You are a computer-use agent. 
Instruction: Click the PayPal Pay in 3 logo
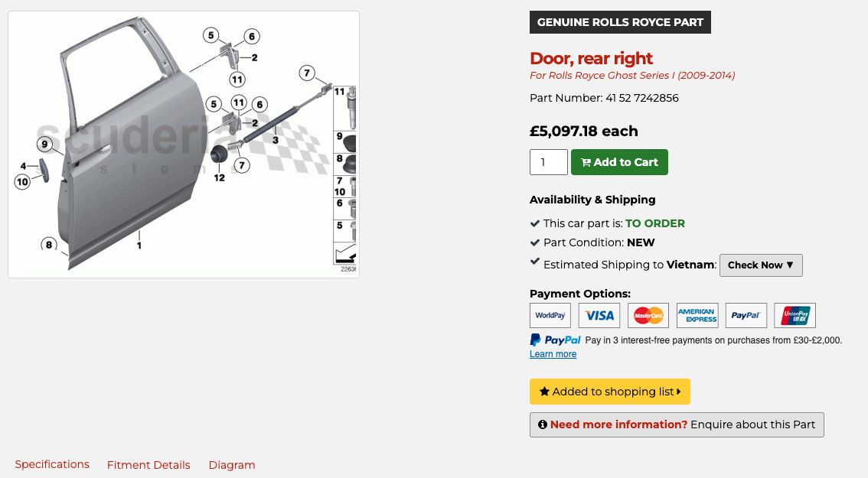(555, 340)
